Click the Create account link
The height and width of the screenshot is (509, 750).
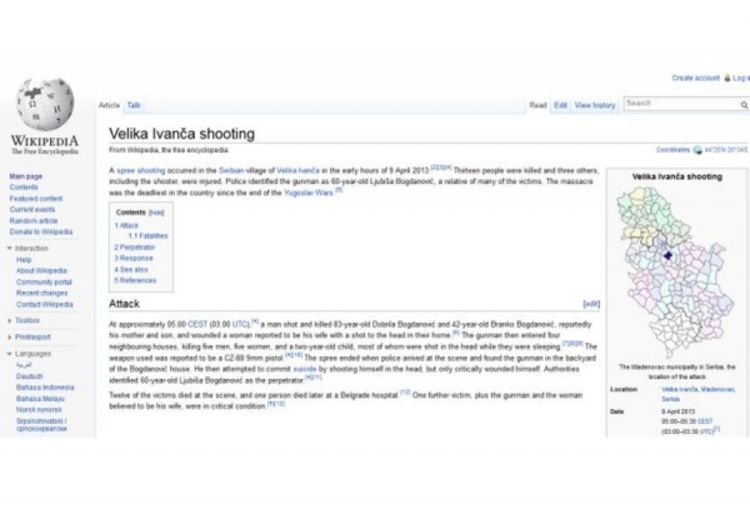695,78
